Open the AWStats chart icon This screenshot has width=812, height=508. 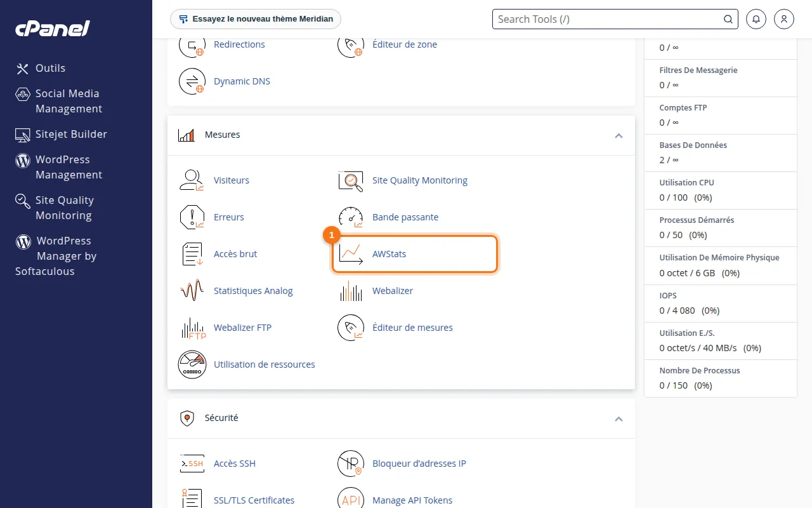click(350, 254)
